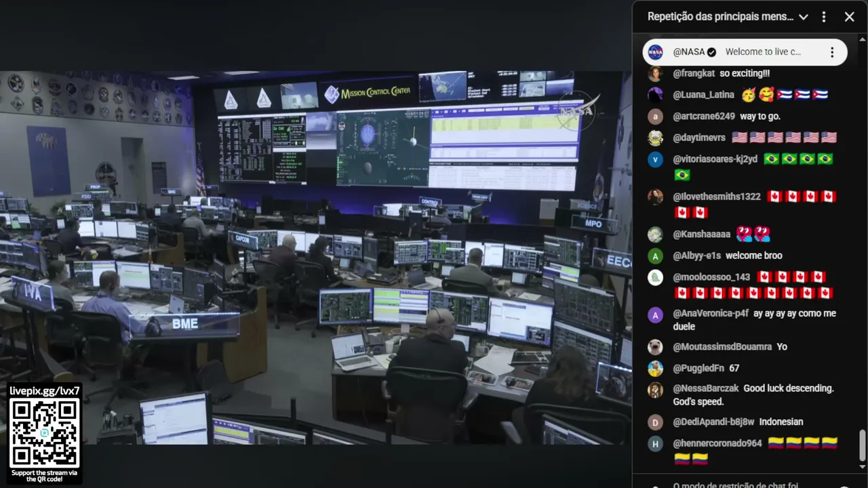This screenshot has width=868, height=488.
Task: Click @Ilovethesmiths1322's profile avatar
Action: click(x=655, y=197)
